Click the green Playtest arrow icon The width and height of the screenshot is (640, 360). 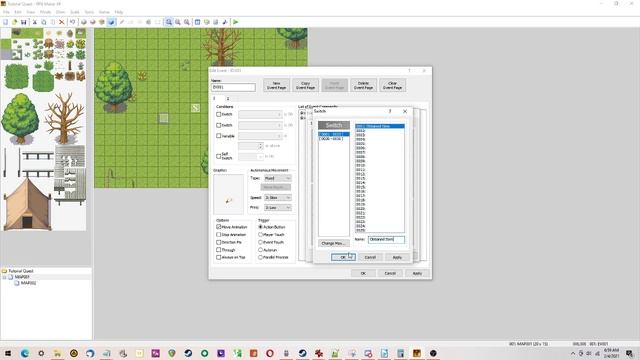point(236,22)
